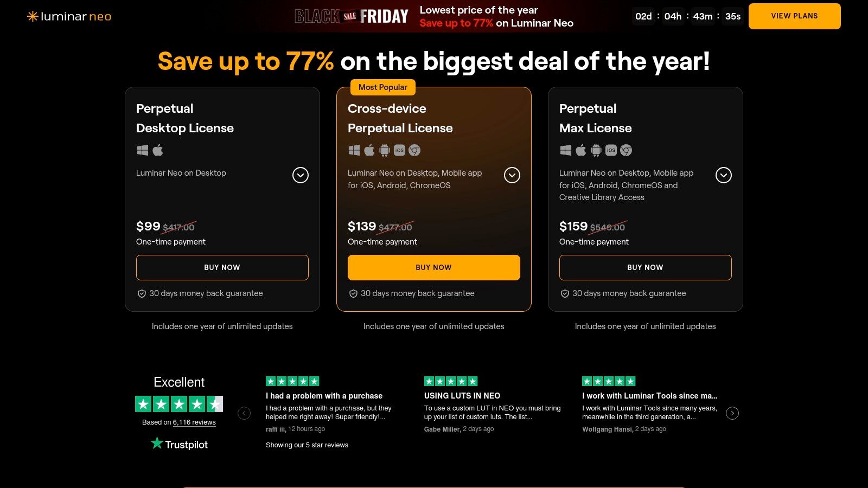Buy the $139 Cross-device Perpetual License
Viewport: 868px width, 488px height.
[x=434, y=267]
